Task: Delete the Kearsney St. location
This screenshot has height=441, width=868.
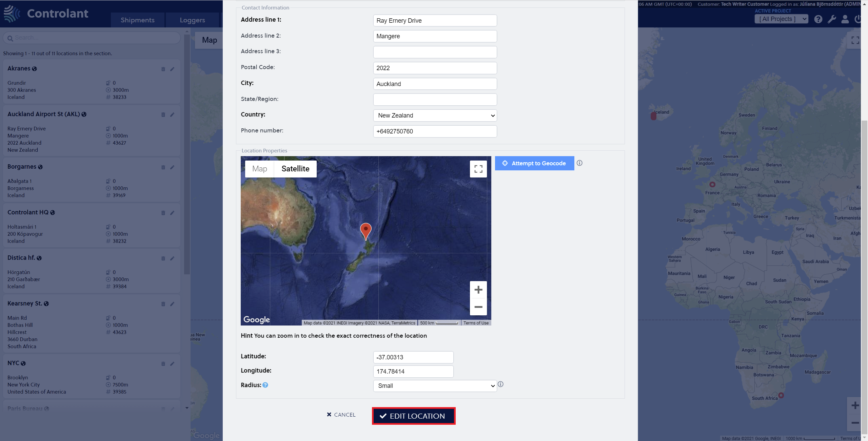Action: coord(163,304)
